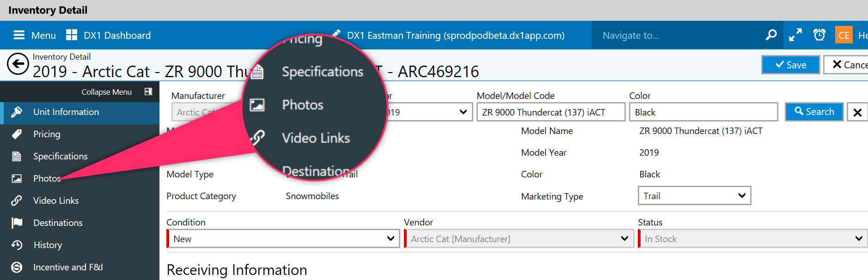This screenshot has width=868, height=280.
Task: Expand the Vendor Arctic Cat dropdown
Action: (519, 239)
